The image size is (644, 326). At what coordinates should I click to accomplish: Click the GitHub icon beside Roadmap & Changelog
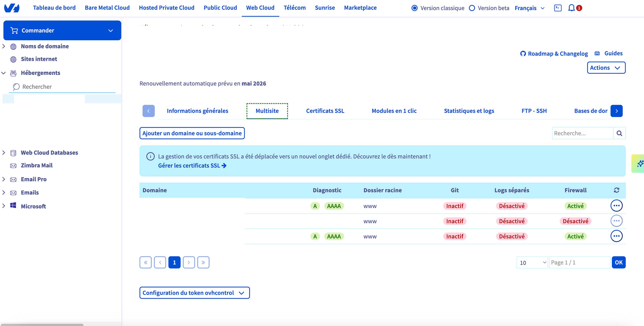click(x=523, y=53)
